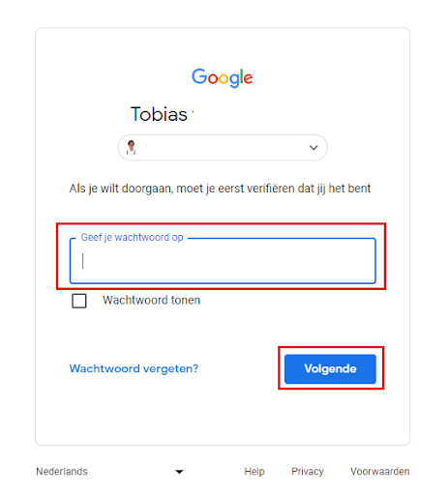This screenshot has width=448, height=495.
Task: Open the Nederlands language dropdown
Action: (x=110, y=472)
